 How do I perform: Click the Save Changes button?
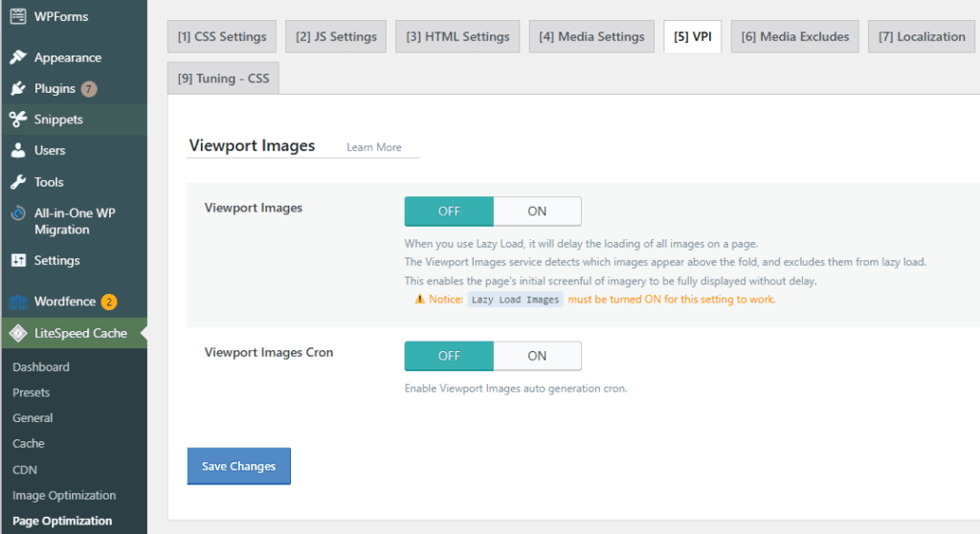(238, 466)
